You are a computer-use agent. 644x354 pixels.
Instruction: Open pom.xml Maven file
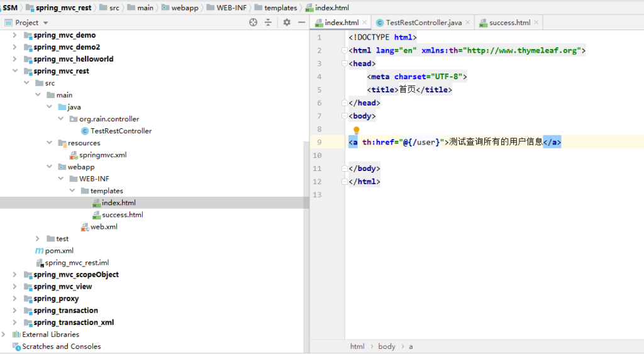pos(58,250)
